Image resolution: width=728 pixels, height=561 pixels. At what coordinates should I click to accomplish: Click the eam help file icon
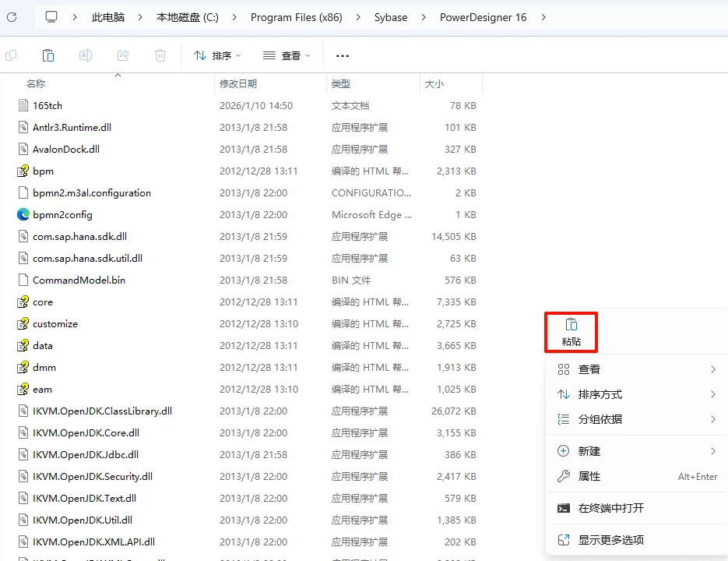[x=23, y=389]
